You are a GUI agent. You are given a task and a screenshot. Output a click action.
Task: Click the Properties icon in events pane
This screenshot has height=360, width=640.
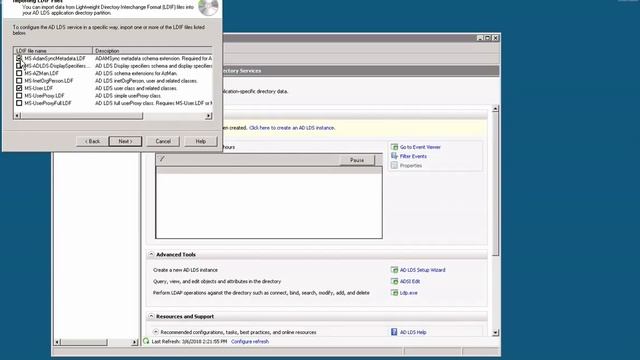pos(394,165)
